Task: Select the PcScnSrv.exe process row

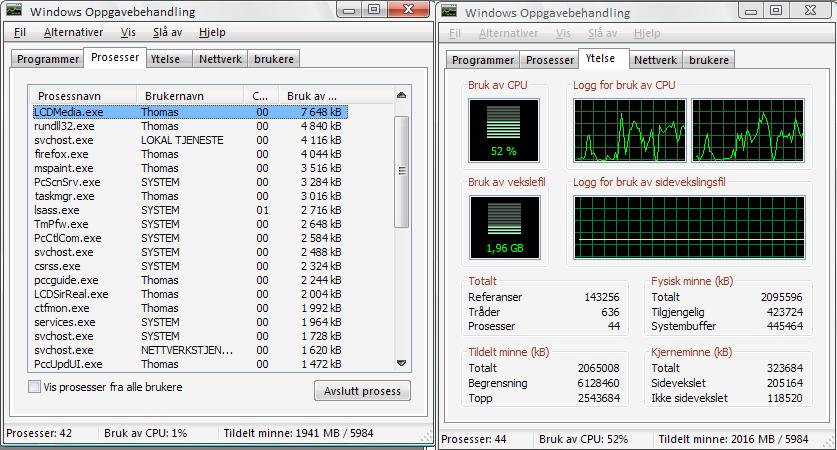Action: click(189, 182)
